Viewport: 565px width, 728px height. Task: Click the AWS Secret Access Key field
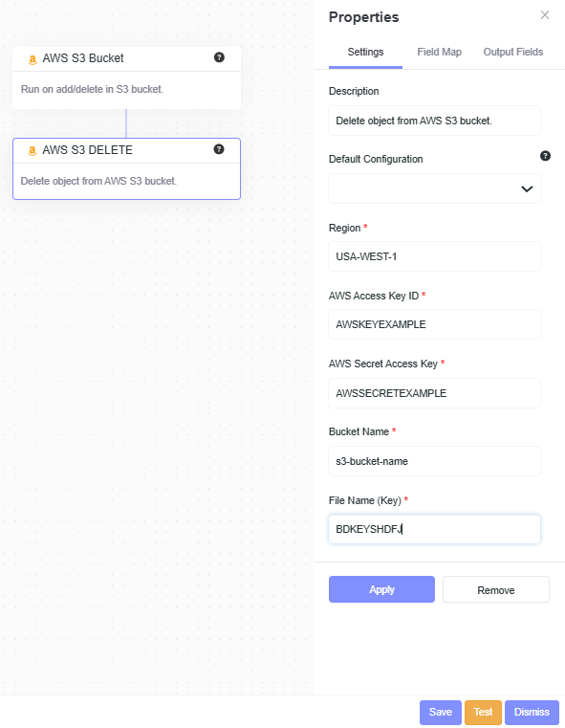pos(434,393)
